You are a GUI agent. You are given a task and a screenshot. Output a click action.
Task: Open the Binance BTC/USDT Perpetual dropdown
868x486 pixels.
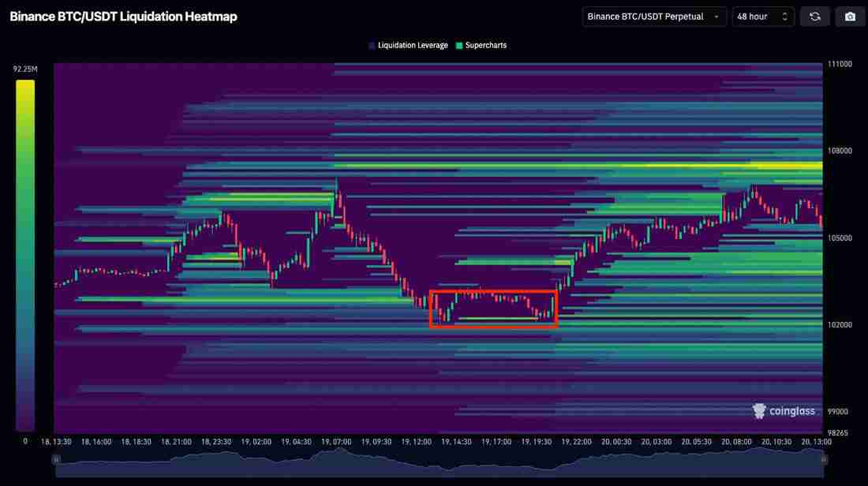click(x=653, y=17)
